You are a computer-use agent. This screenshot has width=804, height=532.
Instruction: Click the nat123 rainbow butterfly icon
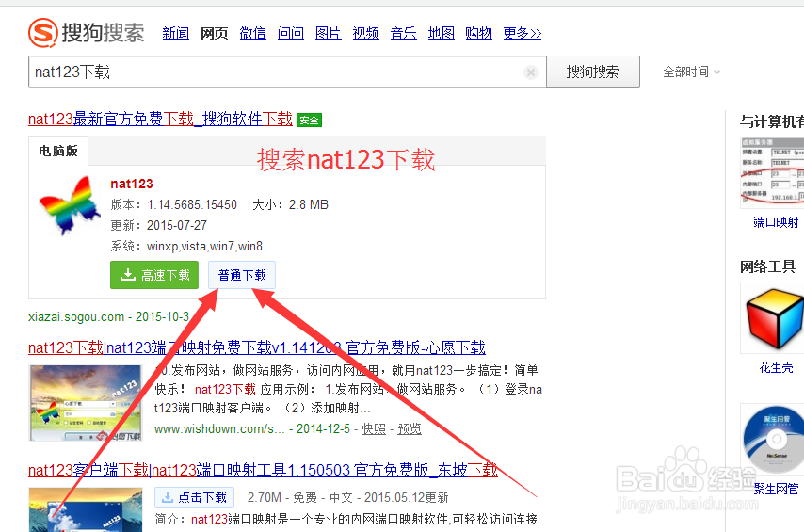(71, 205)
